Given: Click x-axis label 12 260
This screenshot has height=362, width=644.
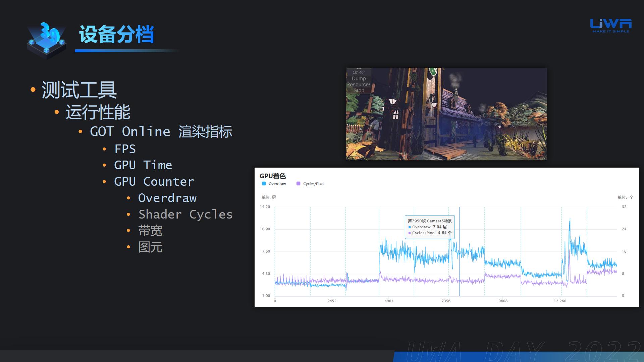Looking at the screenshot, I should [x=560, y=301].
